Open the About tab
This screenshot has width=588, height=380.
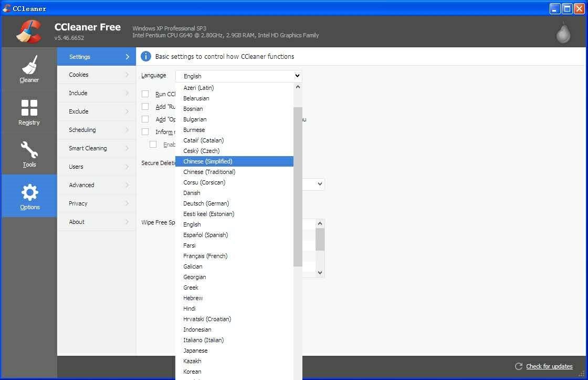pyautogui.click(x=97, y=222)
